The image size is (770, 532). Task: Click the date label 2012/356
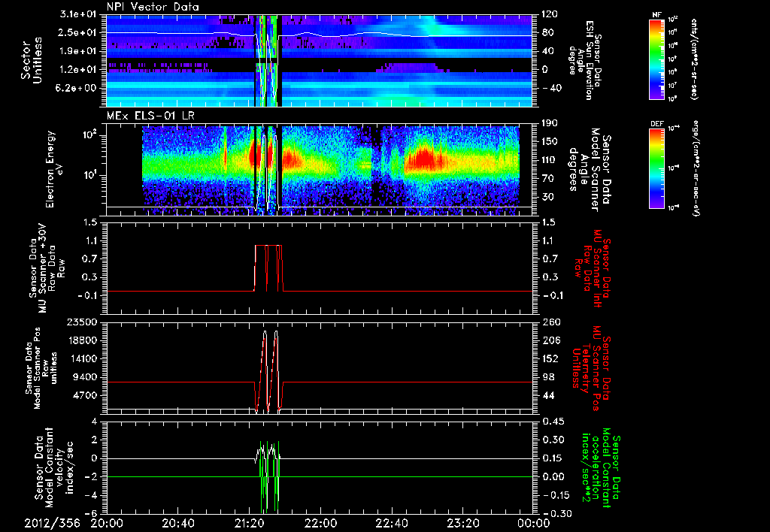[52, 523]
